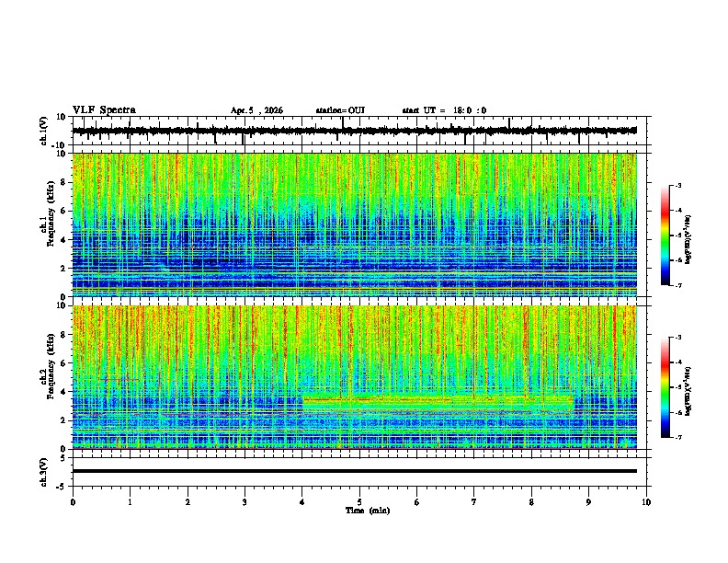Click time axis tick label "3"

tap(245, 502)
